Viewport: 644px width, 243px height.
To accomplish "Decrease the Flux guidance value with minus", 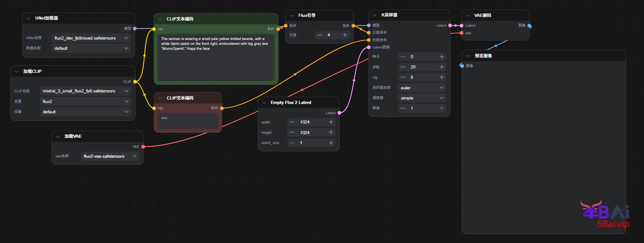I will 320,35.
